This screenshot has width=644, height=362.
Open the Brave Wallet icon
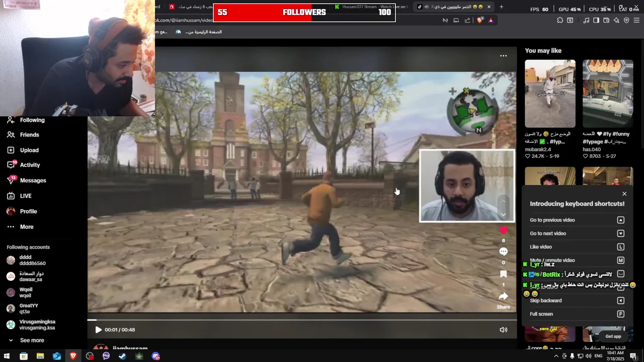[x=606, y=20]
